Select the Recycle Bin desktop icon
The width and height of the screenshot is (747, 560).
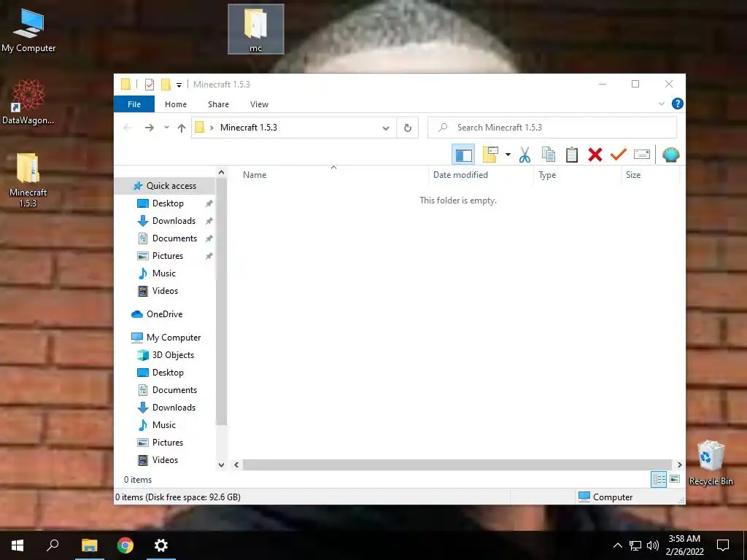coord(711,463)
